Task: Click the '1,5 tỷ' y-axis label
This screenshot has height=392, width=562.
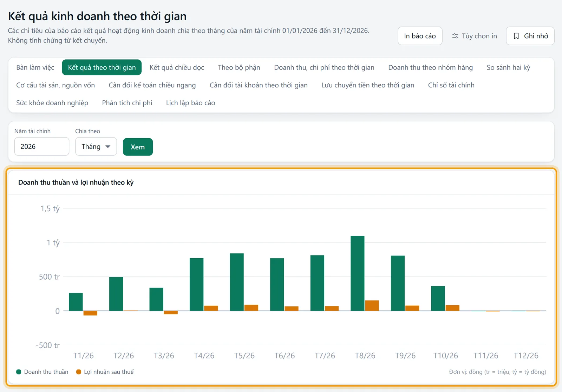Action: [50, 209]
